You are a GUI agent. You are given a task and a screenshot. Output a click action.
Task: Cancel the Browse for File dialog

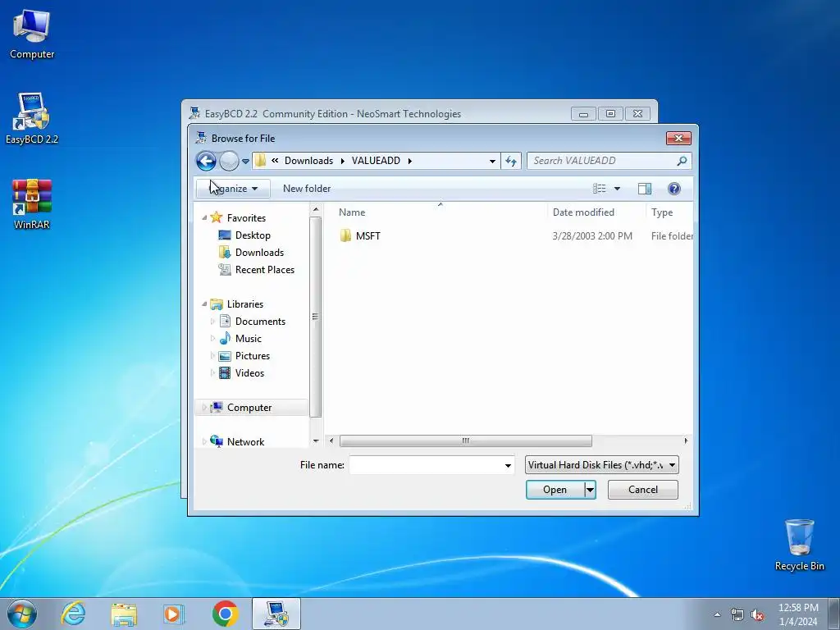(643, 490)
